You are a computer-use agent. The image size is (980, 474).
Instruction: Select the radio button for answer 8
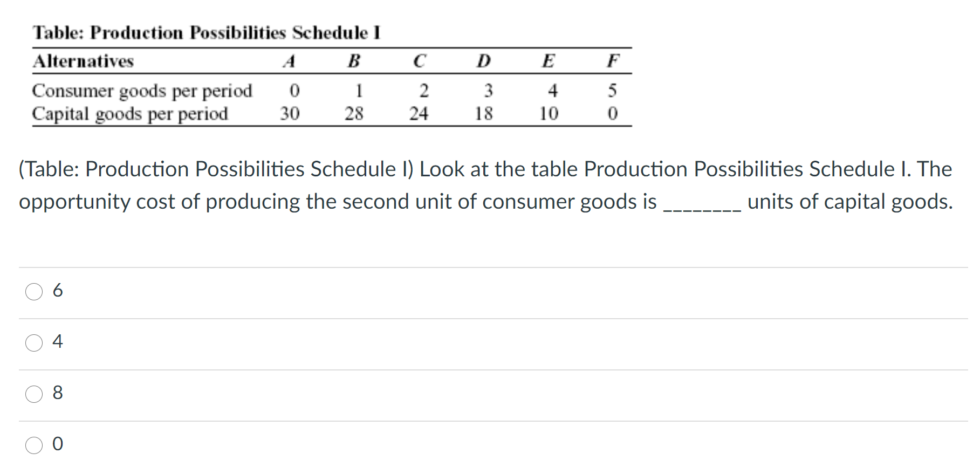tap(34, 394)
